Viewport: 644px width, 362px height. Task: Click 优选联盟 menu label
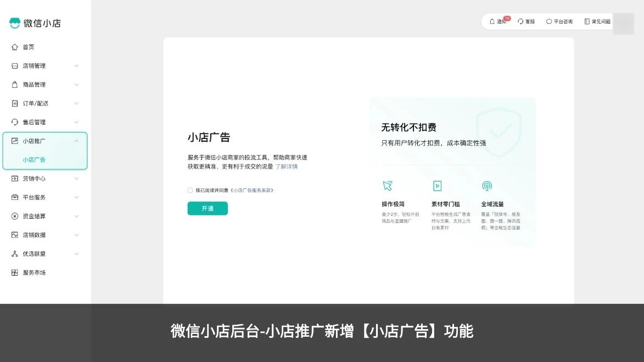[34, 254]
